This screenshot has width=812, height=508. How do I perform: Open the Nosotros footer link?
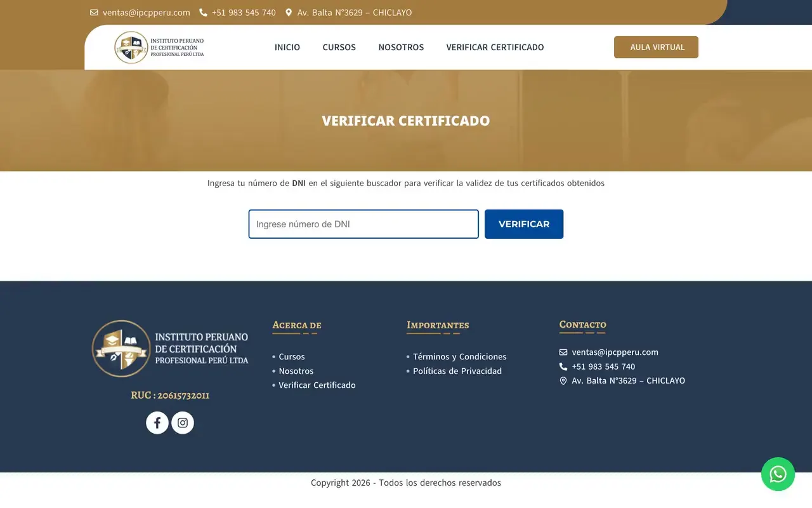pyautogui.click(x=296, y=371)
